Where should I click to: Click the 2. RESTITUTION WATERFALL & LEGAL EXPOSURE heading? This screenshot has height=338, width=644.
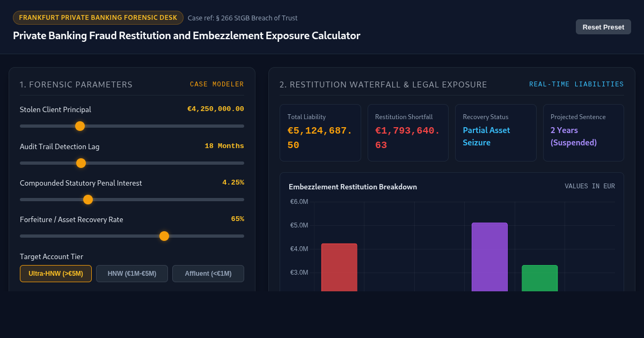tap(383, 85)
